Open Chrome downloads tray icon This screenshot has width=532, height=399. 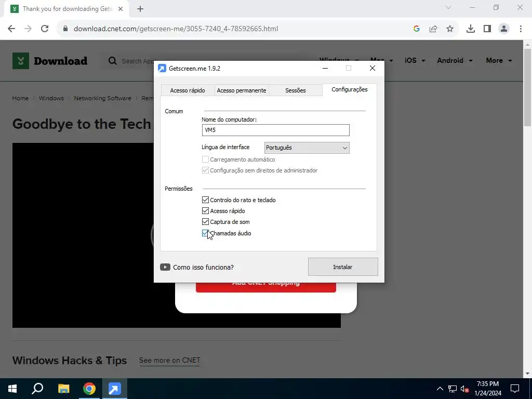click(471, 29)
